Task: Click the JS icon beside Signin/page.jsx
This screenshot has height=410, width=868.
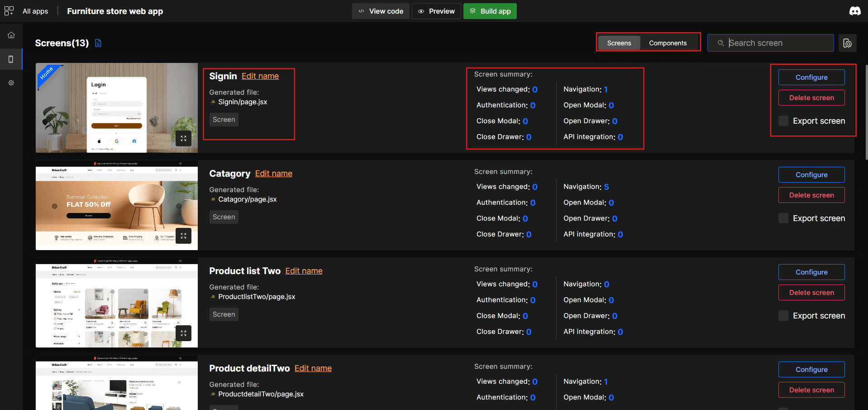Action: click(x=213, y=102)
